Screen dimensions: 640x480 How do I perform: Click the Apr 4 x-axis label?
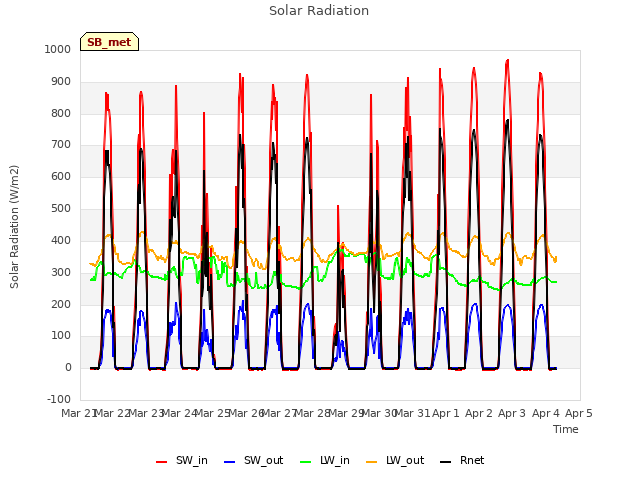[545, 413]
